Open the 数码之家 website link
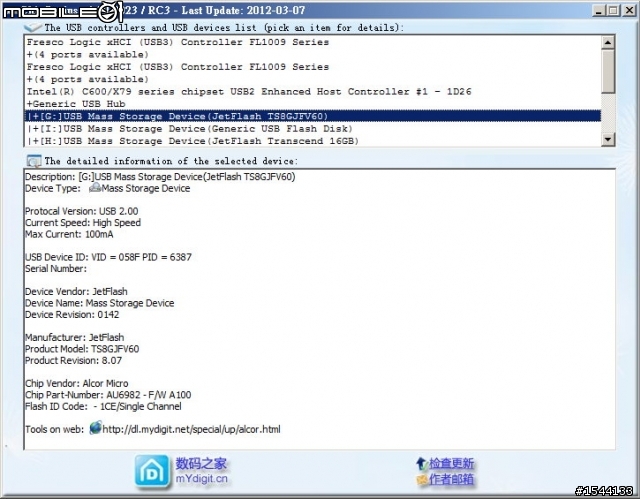Screen dimensions: 640x499 coord(201,464)
